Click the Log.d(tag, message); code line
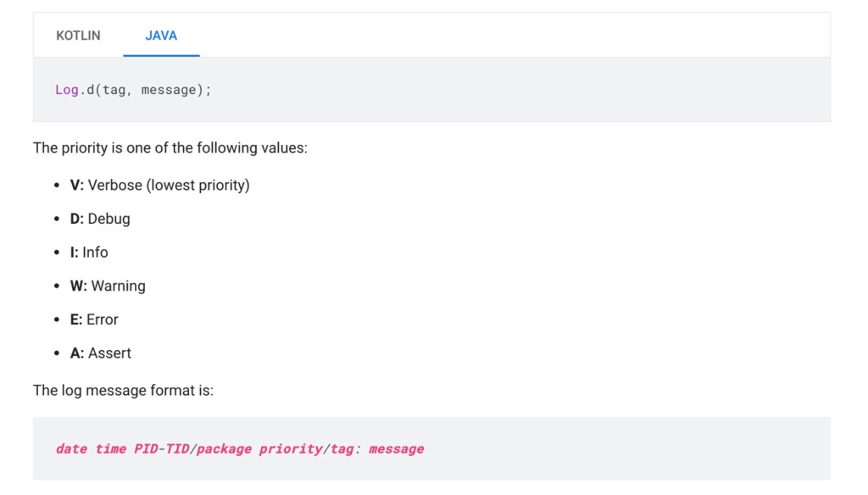 133,90
